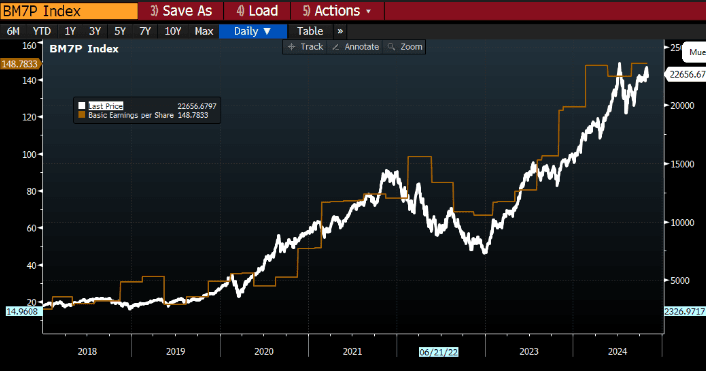Image resolution: width=706 pixels, height=371 pixels.
Task: Click the 148.7833 left axis value label
Action: click(19, 64)
